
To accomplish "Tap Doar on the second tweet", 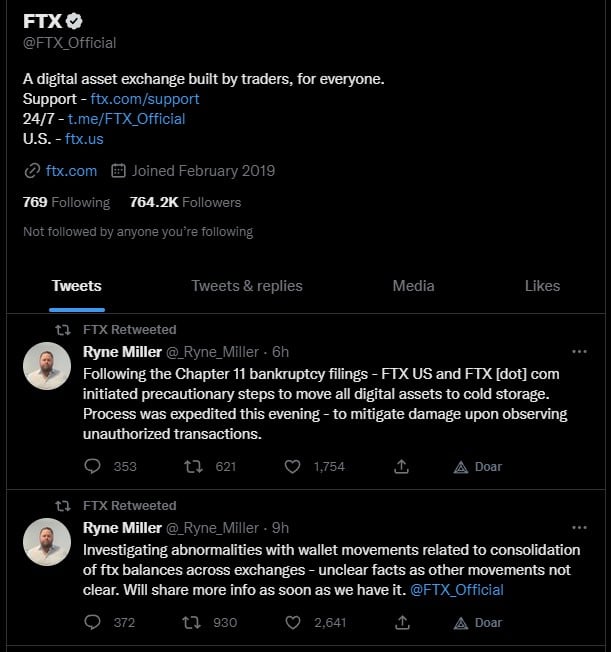I will tap(477, 622).
